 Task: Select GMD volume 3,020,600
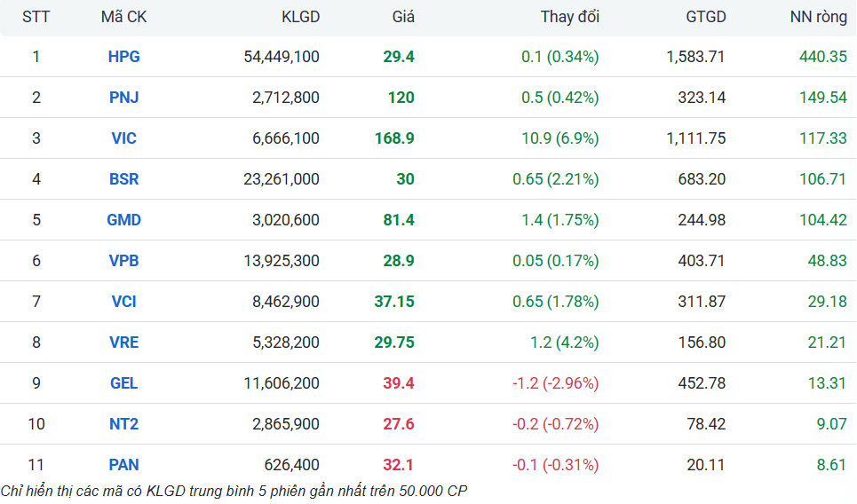(x=286, y=220)
